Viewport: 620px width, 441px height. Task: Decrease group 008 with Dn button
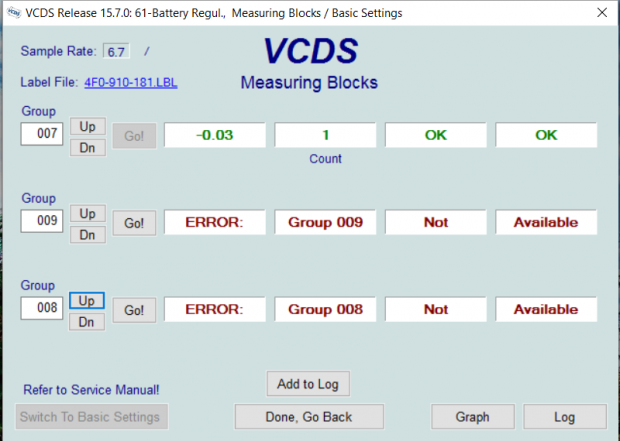[87, 322]
